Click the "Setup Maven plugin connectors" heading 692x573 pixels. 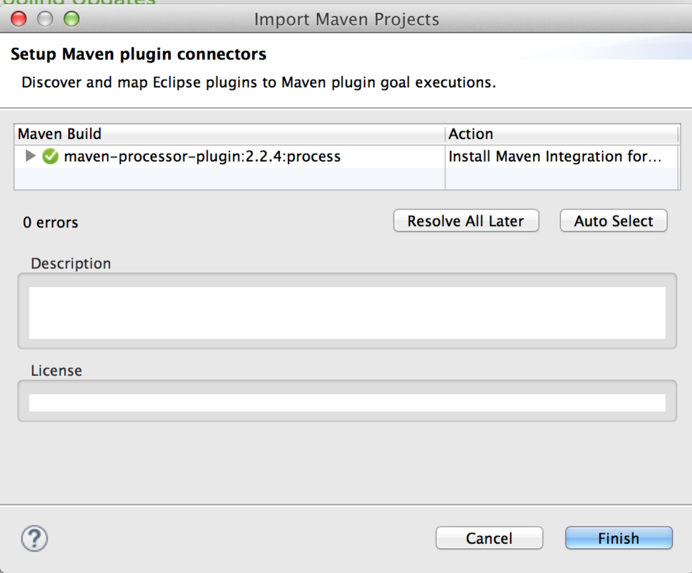pos(138,54)
